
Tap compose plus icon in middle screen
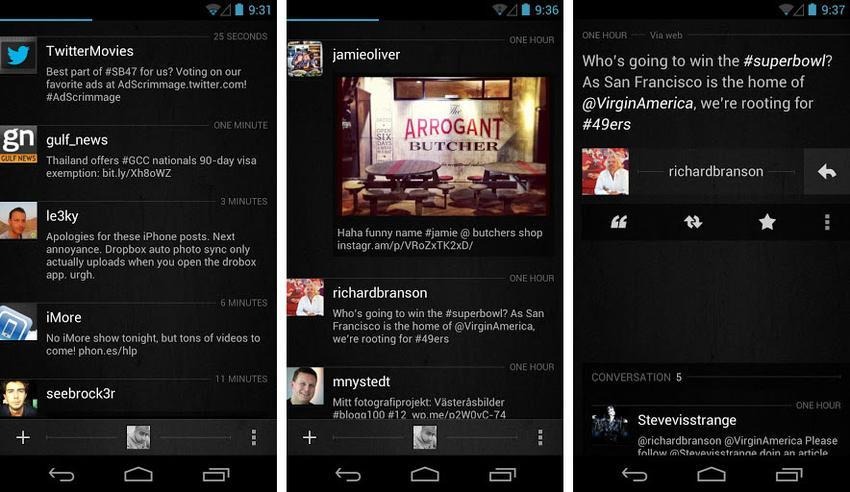pos(310,437)
